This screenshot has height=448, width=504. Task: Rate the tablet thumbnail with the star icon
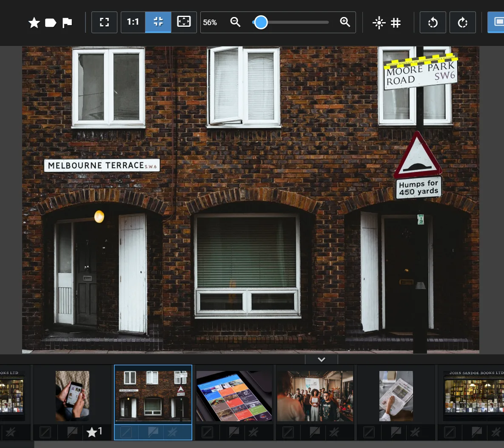pos(253,432)
